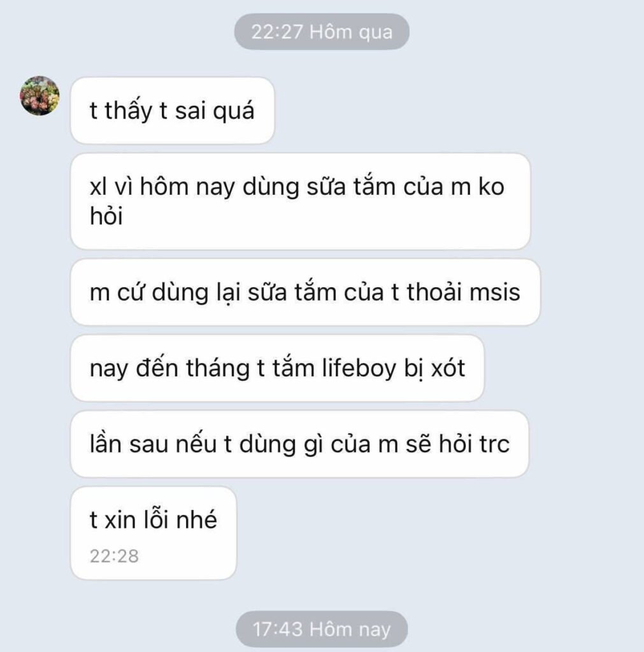The height and width of the screenshot is (652, 644).
Task: Select the "m cứ dùng lại sữa tắm" message
Action: [305, 292]
